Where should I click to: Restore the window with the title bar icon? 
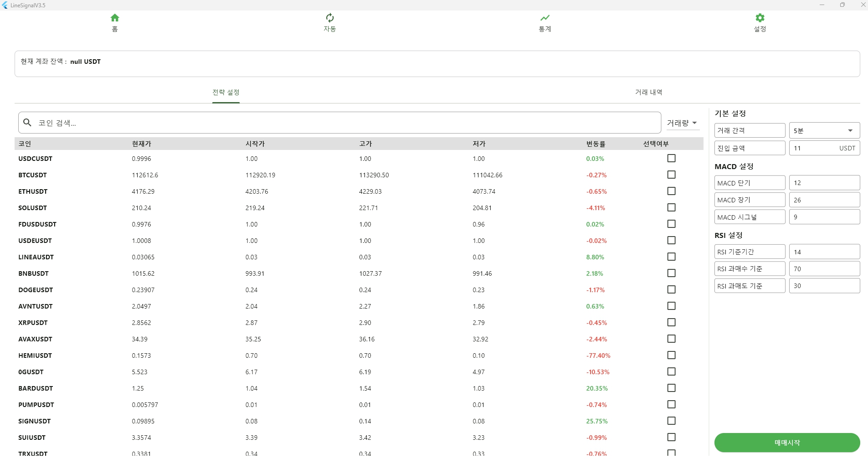[842, 5]
